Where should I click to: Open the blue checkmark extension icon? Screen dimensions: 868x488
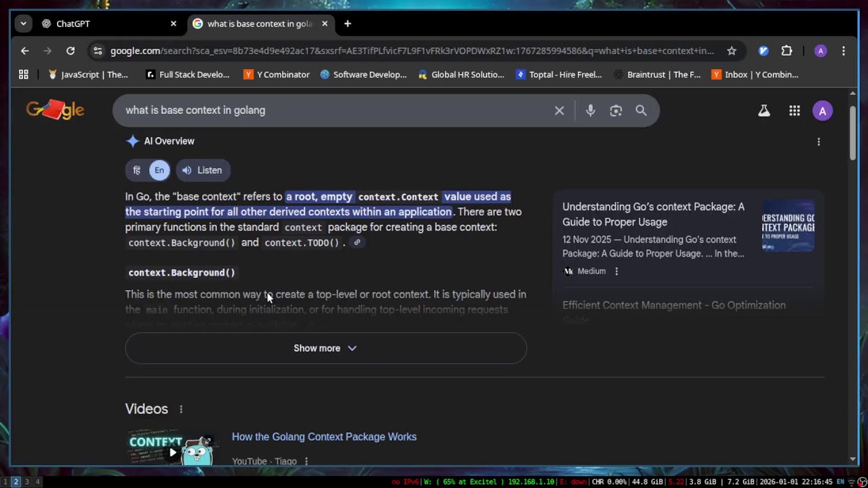pos(764,51)
